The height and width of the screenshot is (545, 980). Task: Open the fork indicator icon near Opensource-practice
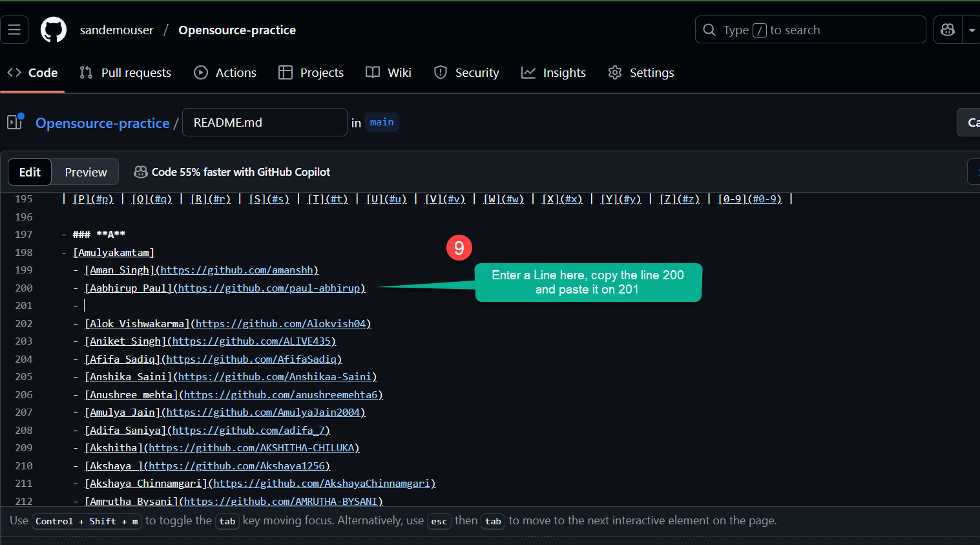[14, 121]
